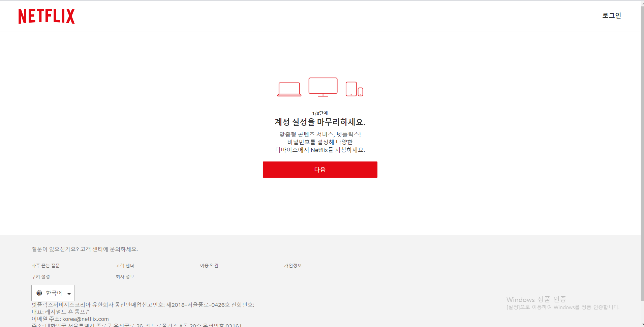
Task: Click the 계정 설정을 마무리하세요 heading
Action: click(320, 122)
